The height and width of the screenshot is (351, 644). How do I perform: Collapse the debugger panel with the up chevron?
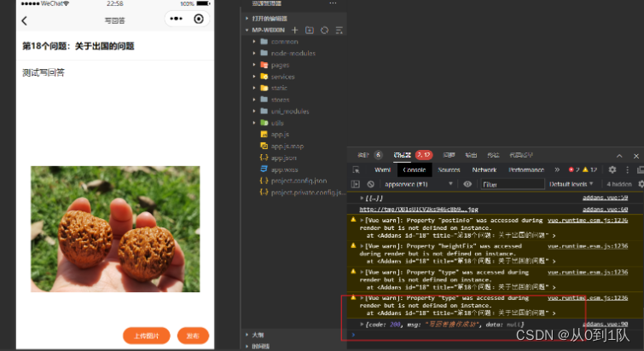click(619, 156)
